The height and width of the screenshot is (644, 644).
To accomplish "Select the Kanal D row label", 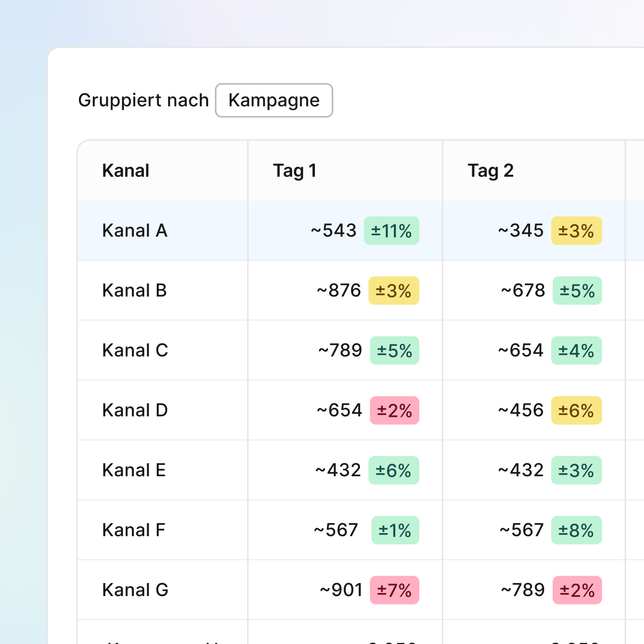I will 135,410.
